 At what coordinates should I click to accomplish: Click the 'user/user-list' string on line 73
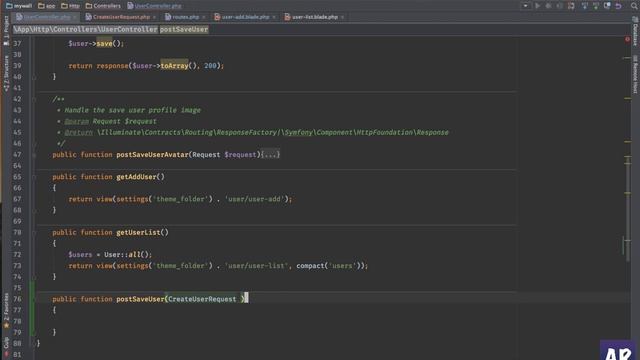click(257, 266)
